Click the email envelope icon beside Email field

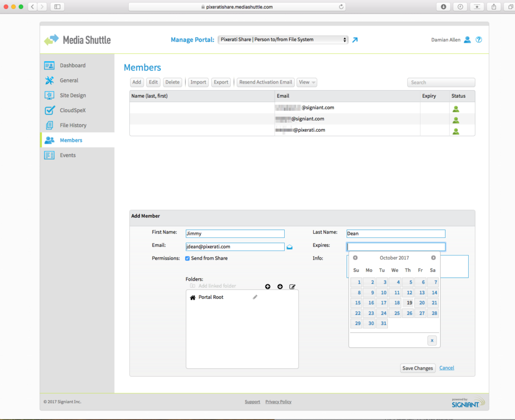[290, 247]
